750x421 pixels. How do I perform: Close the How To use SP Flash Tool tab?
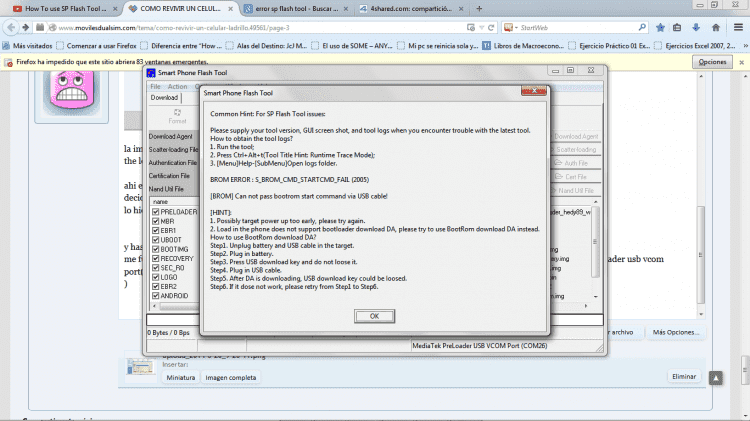[115, 9]
